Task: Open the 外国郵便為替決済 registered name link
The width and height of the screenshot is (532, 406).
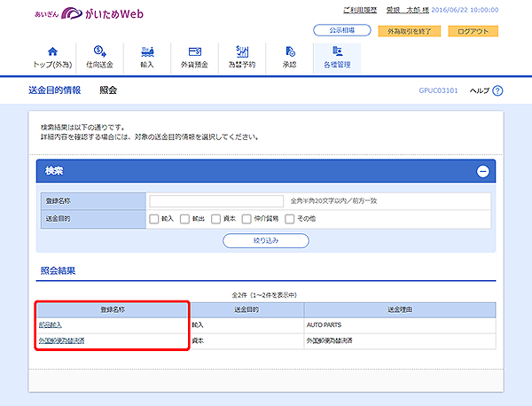Action: click(61, 340)
